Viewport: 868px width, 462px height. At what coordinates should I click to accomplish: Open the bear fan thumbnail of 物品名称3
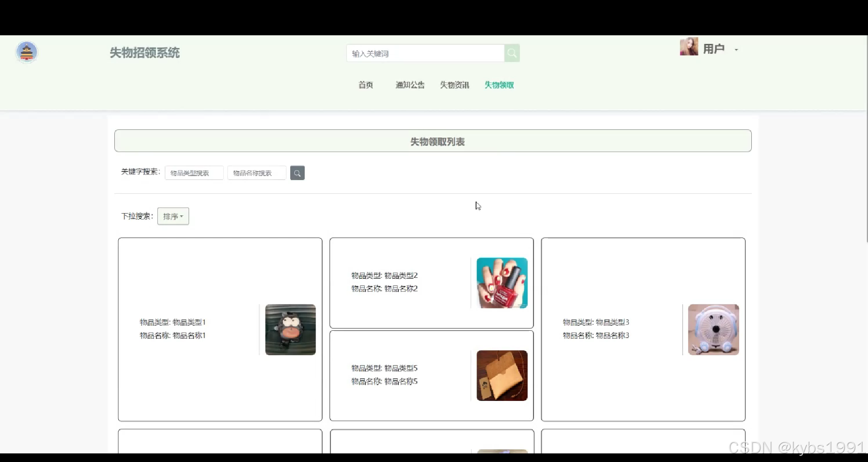714,329
